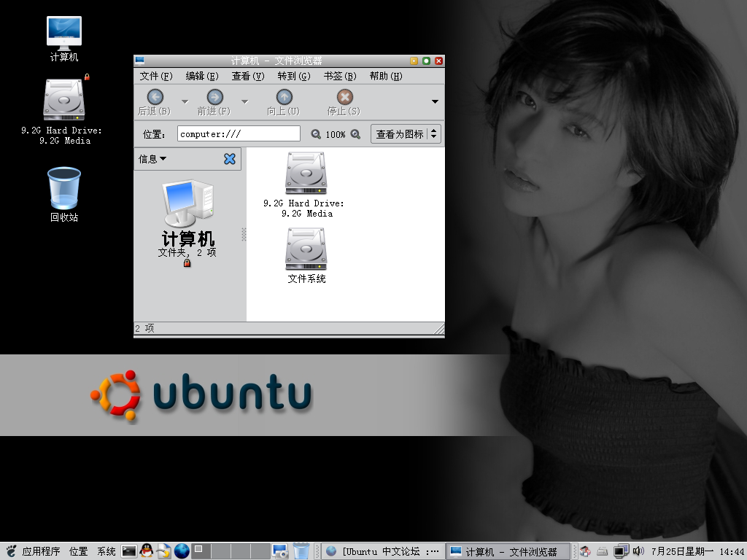Image resolution: width=747 pixels, height=560 pixels.
Task: Open the 文件(F) menu
Action: 156,76
